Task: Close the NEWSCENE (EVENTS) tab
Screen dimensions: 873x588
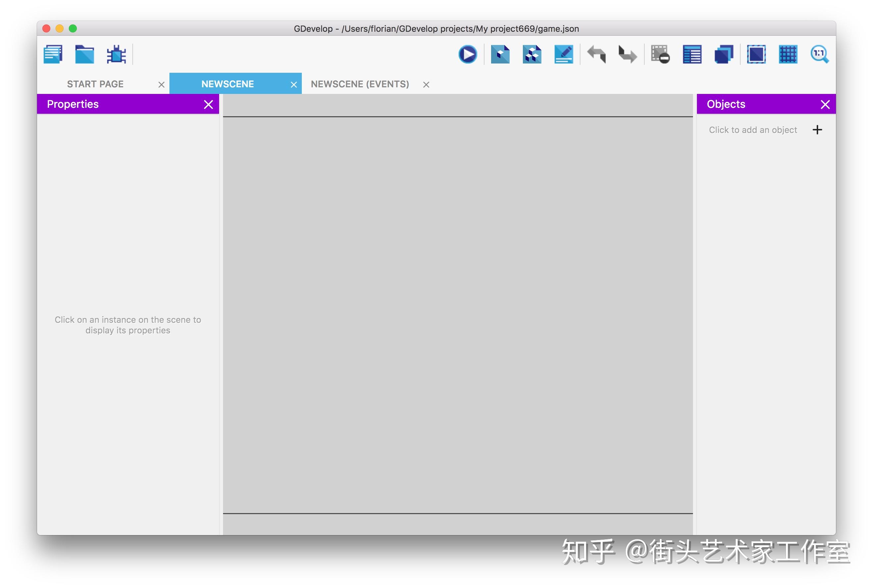Action: 426,85
